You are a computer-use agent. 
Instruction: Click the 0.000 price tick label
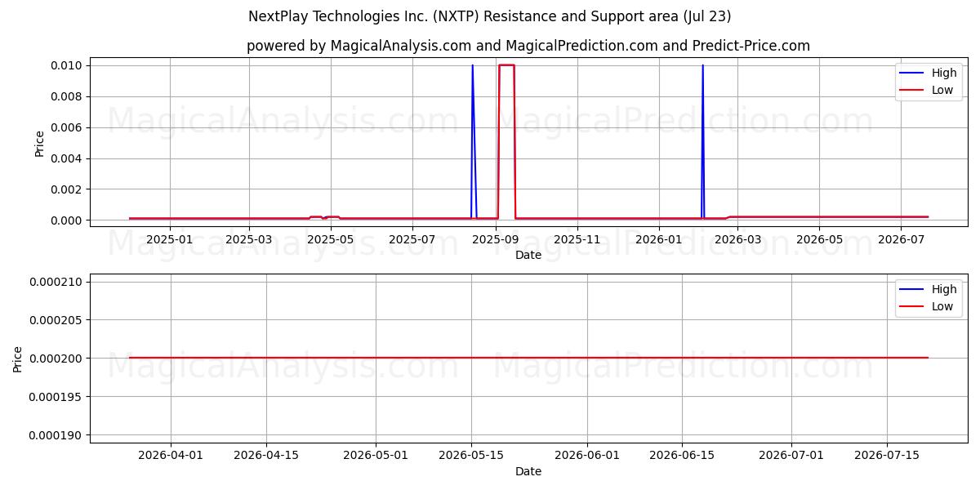pyautogui.click(x=65, y=220)
